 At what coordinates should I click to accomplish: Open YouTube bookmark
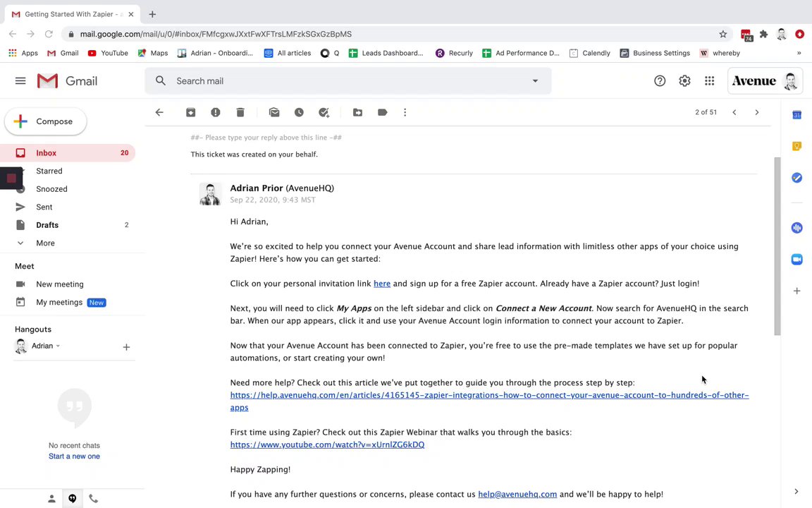point(108,53)
